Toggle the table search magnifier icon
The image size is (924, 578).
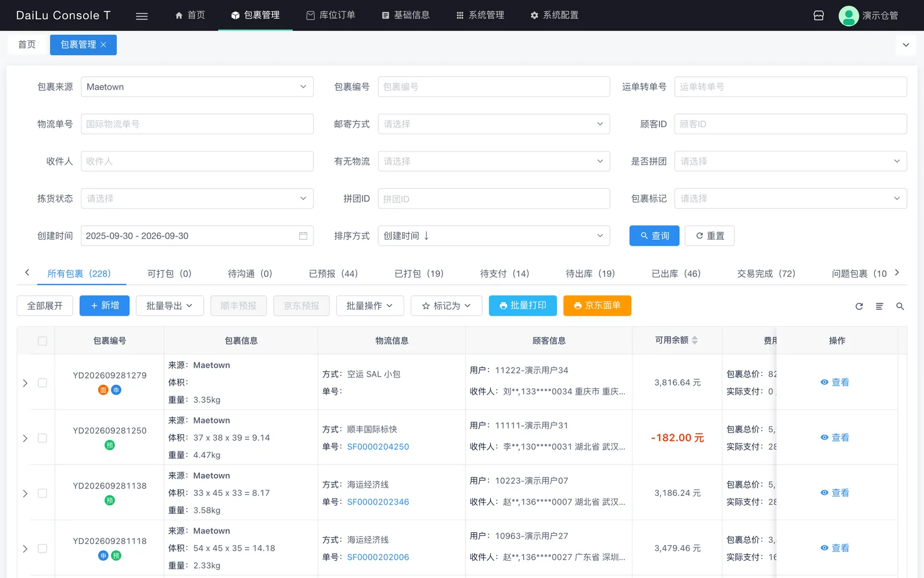click(900, 306)
